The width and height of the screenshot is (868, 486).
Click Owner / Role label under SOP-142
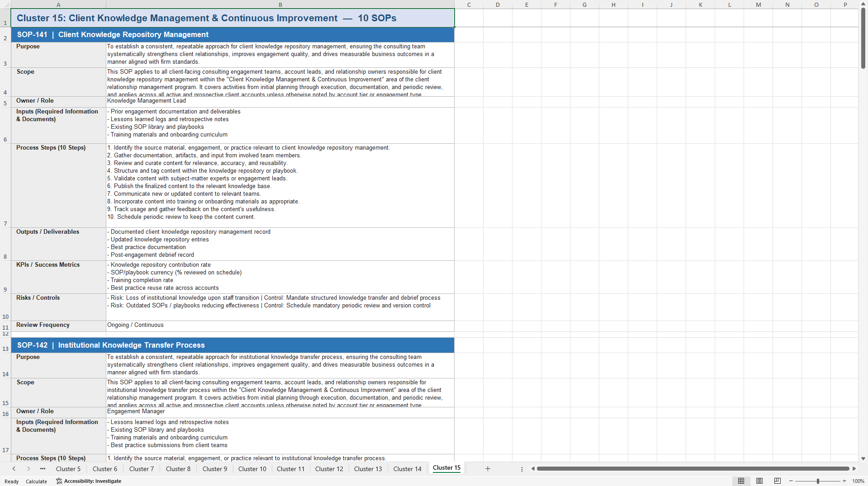(58, 412)
